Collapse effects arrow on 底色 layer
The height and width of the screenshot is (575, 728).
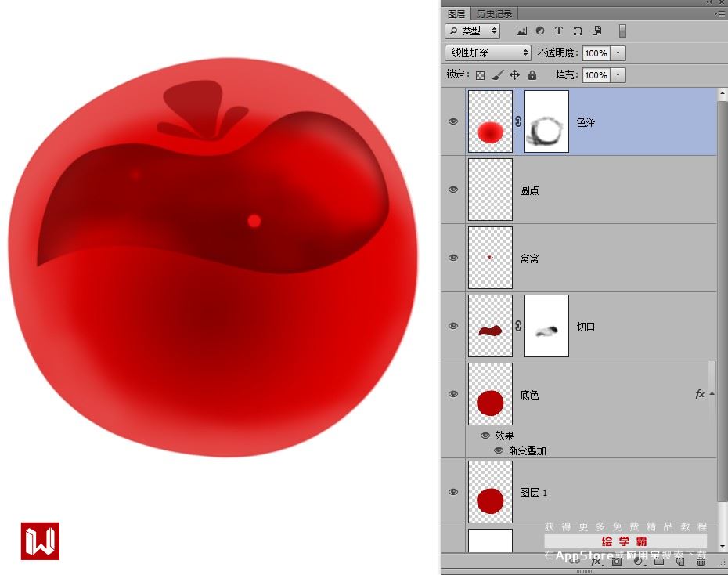pos(712,394)
